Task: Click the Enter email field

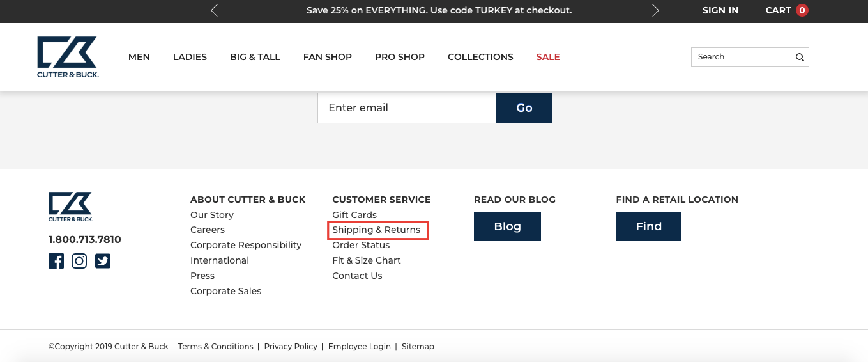Action: point(407,107)
